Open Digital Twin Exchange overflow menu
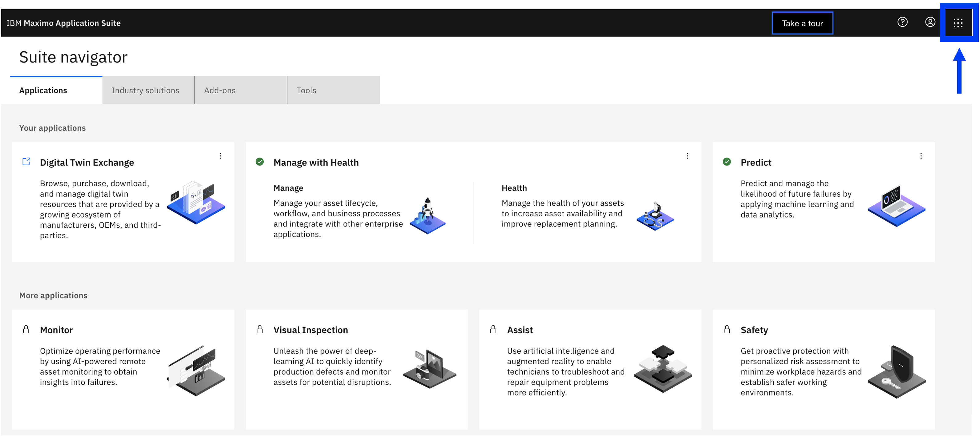980x437 pixels. pyautogui.click(x=220, y=156)
